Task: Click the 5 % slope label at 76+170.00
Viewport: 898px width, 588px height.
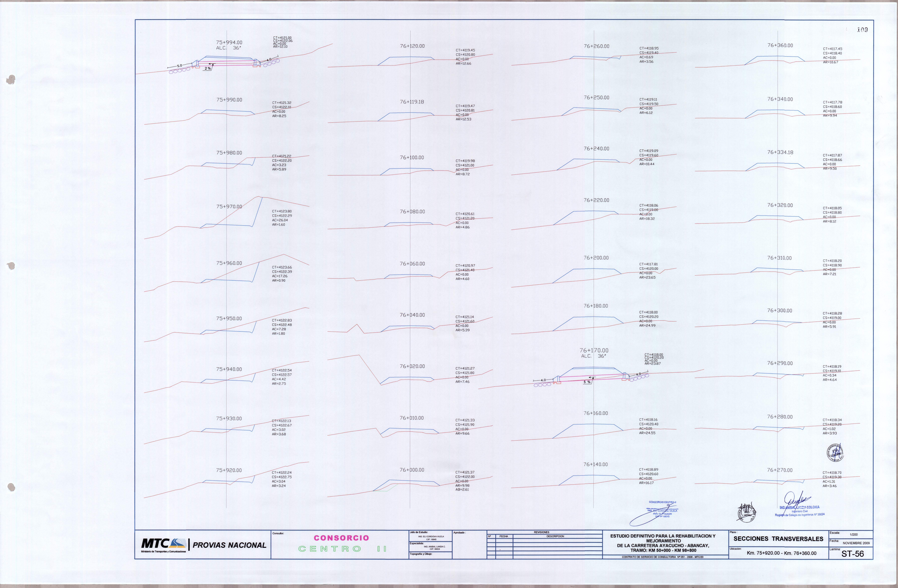Action: [x=587, y=382]
